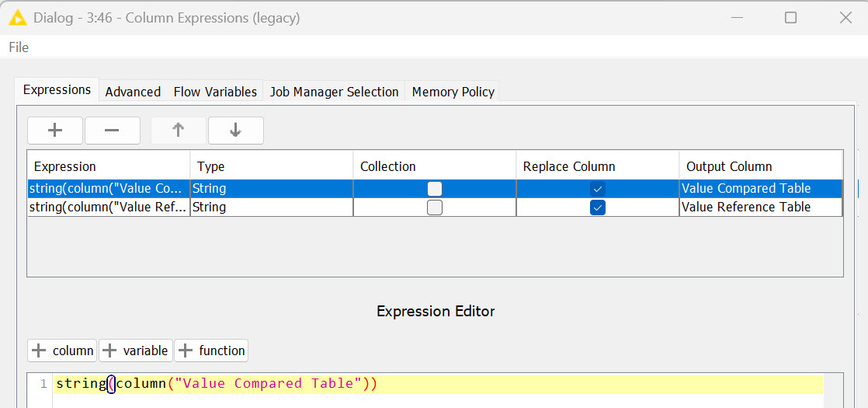Insert a column using the column button
The height and width of the screenshot is (408, 868).
pyautogui.click(x=62, y=350)
